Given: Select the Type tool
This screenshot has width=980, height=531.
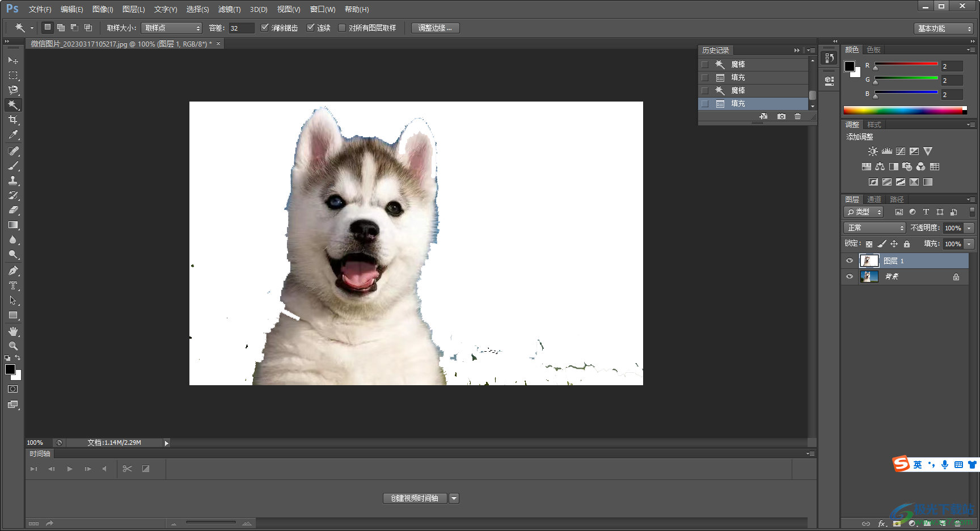Looking at the screenshot, I should (13, 285).
